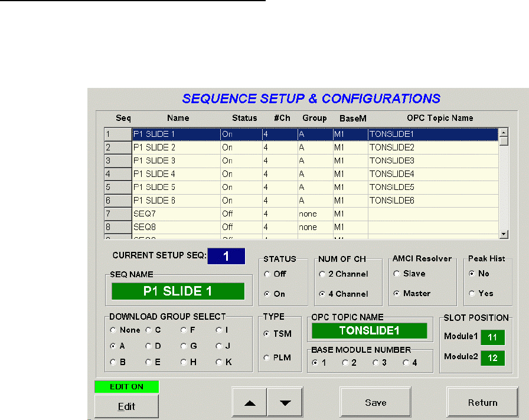The height and width of the screenshot is (420, 529).
Task: Click the BaseM column header
Action: (352, 119)
